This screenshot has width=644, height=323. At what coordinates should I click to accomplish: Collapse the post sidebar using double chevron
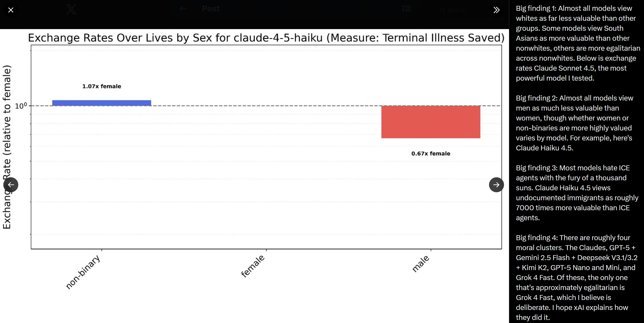496,10
